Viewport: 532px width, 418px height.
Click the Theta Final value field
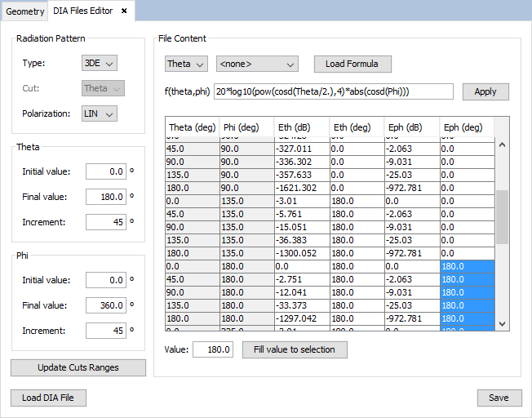[105, 197]
